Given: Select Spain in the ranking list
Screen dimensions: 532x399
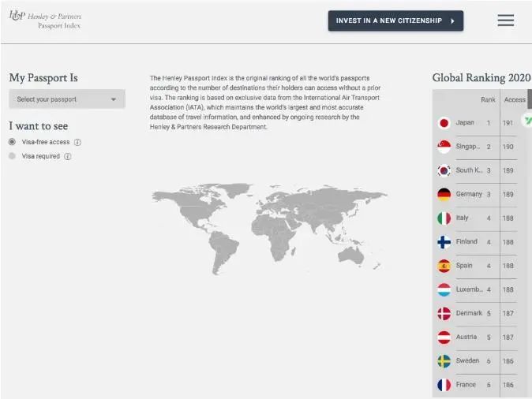Looking at the screenshot, I should tap(464, 266).
